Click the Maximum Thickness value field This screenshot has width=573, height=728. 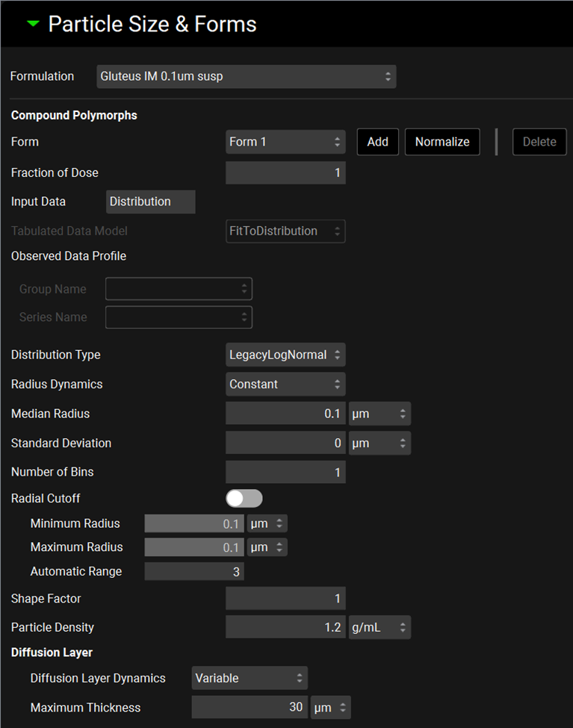coord(250,707)
